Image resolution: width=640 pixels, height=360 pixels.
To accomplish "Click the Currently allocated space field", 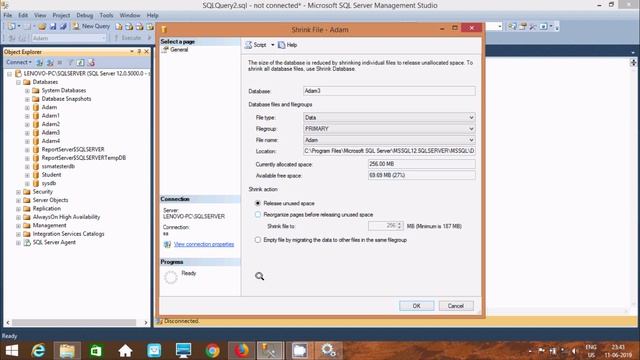I will (421, 164).
